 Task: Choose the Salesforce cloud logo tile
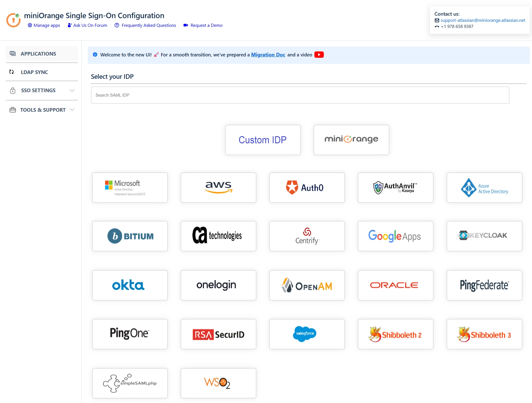pos(307,334)
